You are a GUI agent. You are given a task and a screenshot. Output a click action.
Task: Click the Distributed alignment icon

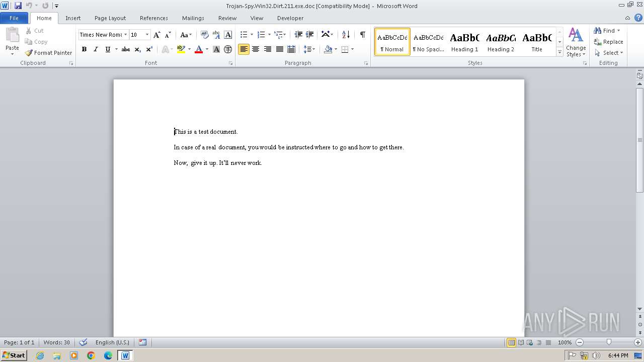click(x=291, y=49)
